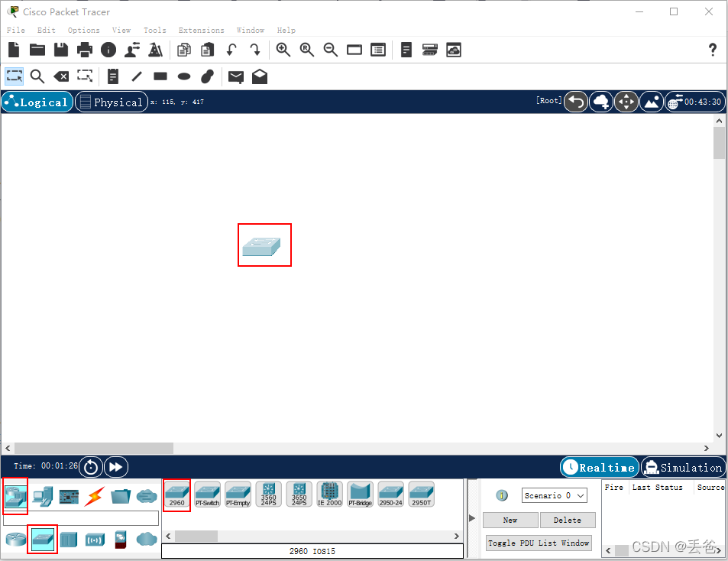Click Toggle PDU List Window
Image resolution: width=728 pixels, height=561 pixels.
point(539,543)
